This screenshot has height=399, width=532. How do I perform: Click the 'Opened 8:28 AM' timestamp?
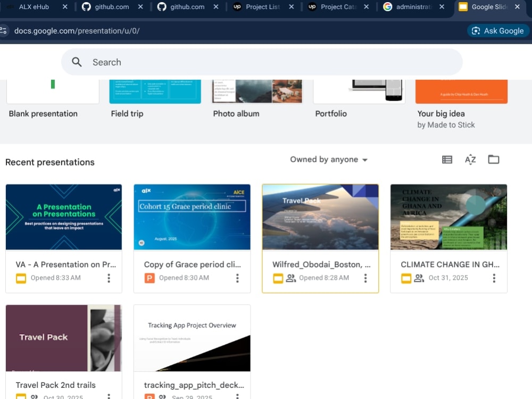[x=324, y=278]
